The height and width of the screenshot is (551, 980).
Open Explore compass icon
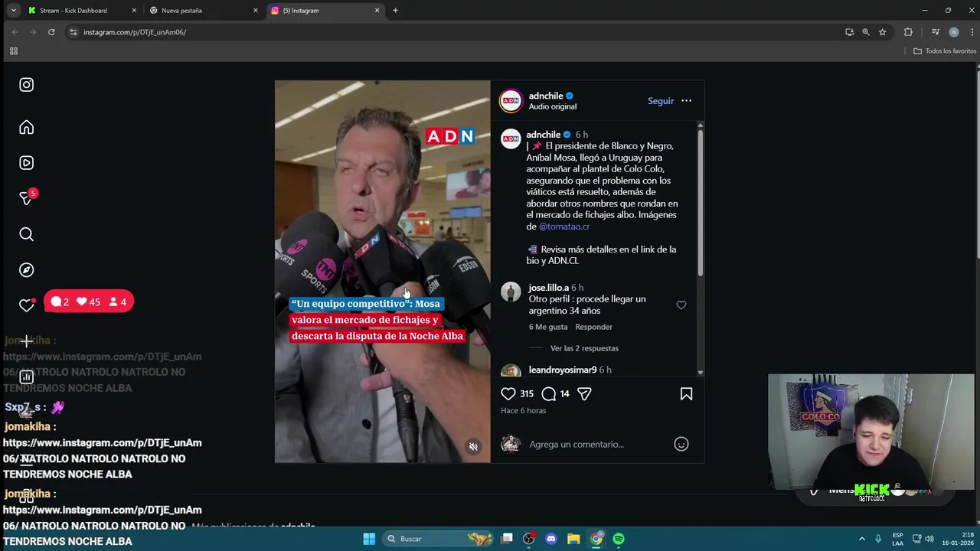click(x=27, y=270)
